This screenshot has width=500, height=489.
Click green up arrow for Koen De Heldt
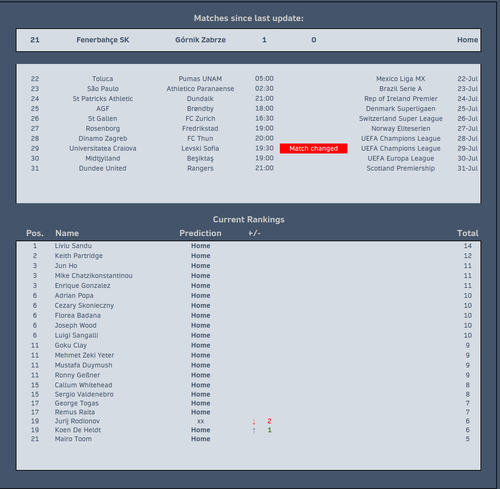[254, 430]
